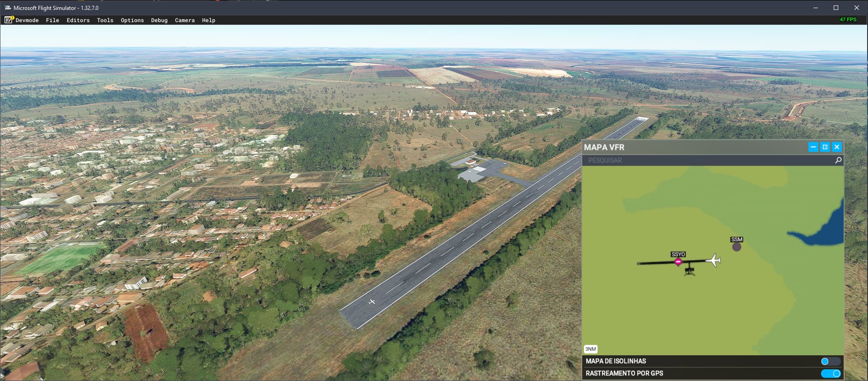Viewport: 868px width, 381px height.
Task: Click the black tower icon below runway
Action: 689,271
